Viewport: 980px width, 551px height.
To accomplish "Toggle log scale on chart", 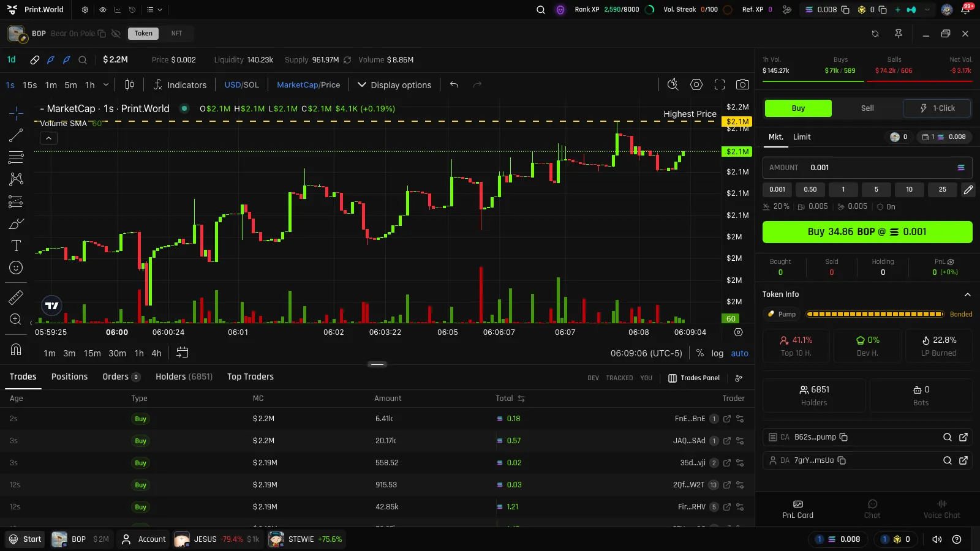I will pos(717,353).
